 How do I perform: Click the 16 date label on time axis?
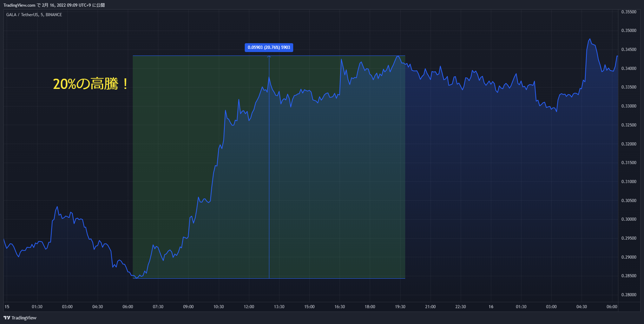tap(491, 307)
